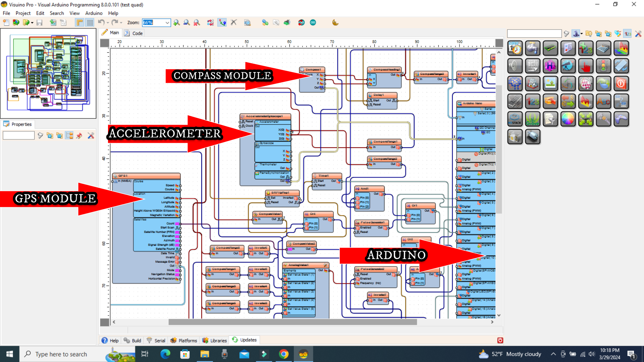
Task: Open the View menu
Action: coord(74,13)
